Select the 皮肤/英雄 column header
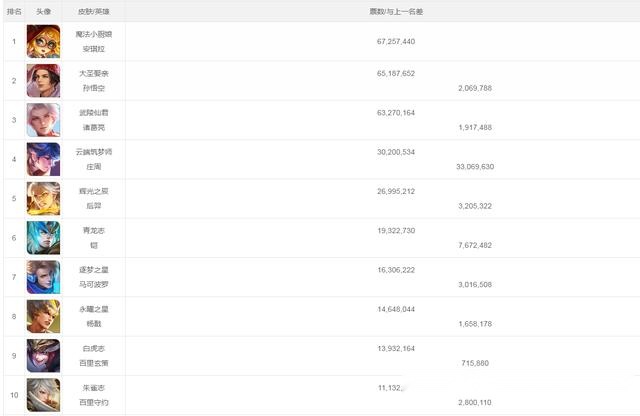Viewport: 640px width, 416px height. point(94,11)
